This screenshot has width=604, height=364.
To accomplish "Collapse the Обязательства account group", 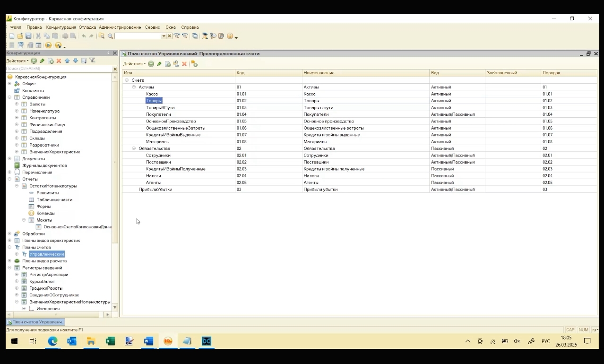I will click(x=134, y=148).
